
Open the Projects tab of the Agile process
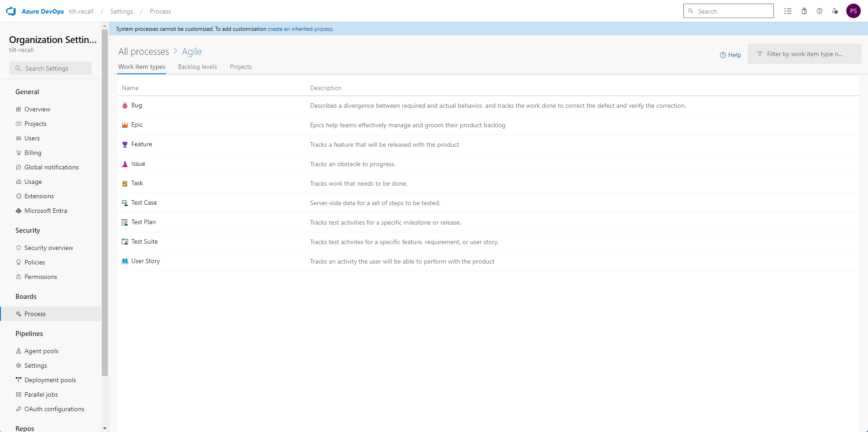pos(240,67)
